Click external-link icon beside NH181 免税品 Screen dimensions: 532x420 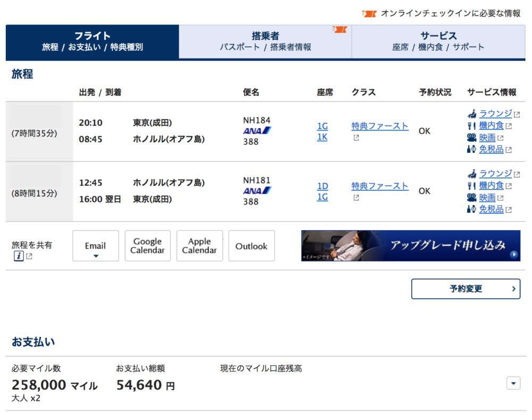point(509,210)
